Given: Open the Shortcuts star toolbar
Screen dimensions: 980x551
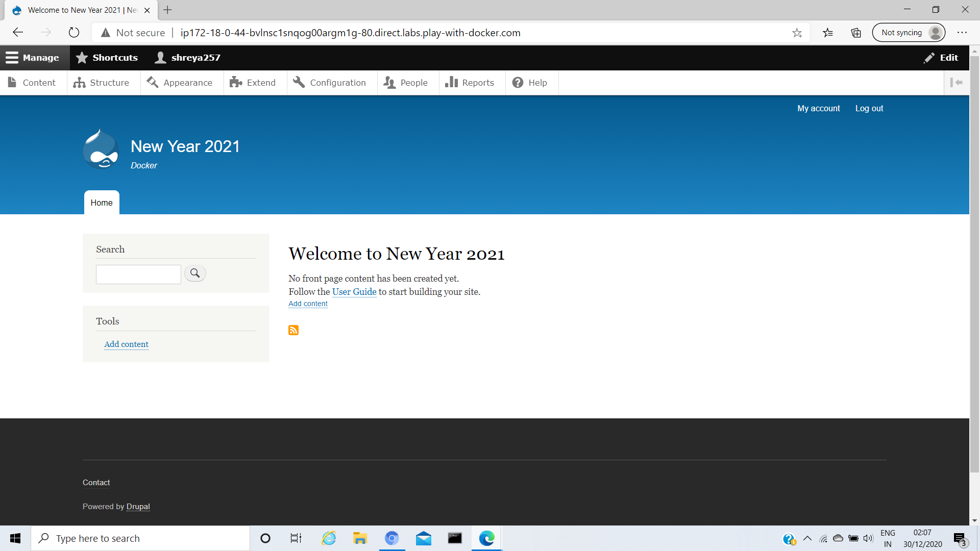Looking at the screenshot, I should point(82,57).
